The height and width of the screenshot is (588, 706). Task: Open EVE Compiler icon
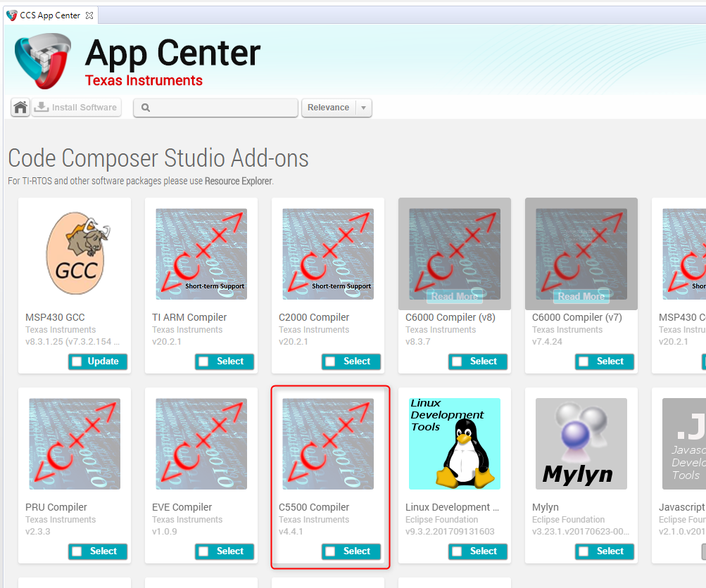[x=201, y=444]
